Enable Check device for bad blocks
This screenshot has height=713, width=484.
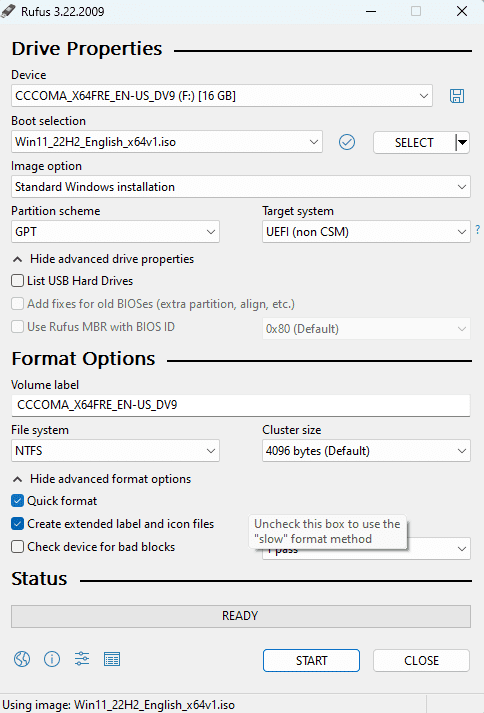coord(17,547)
